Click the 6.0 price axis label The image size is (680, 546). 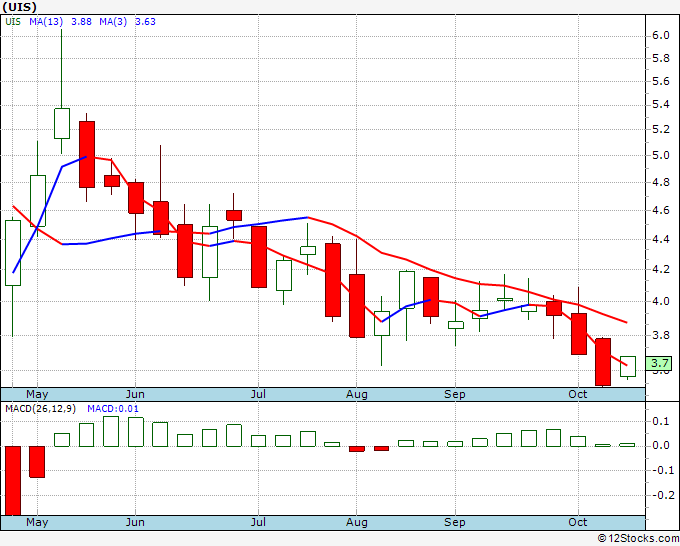click(660, 36)
